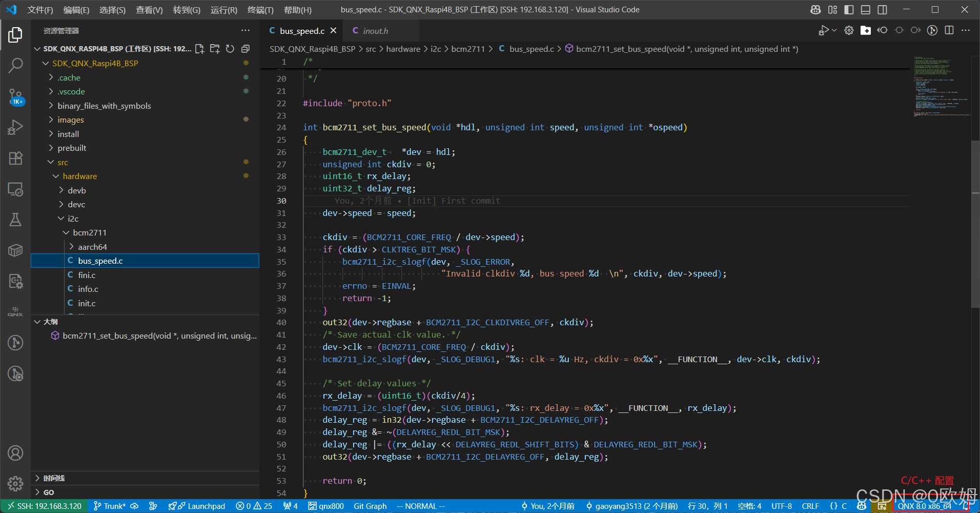Screen dimensions: 980x513
Task: Click 空格: 4 indentation setting
Action: (x=749, y=506)
